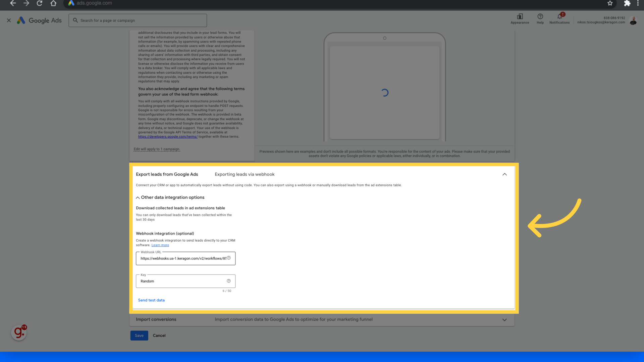The height and width of the screenshot is (362, 644).
Task: Click Send test data
Action: coord(151,300)
